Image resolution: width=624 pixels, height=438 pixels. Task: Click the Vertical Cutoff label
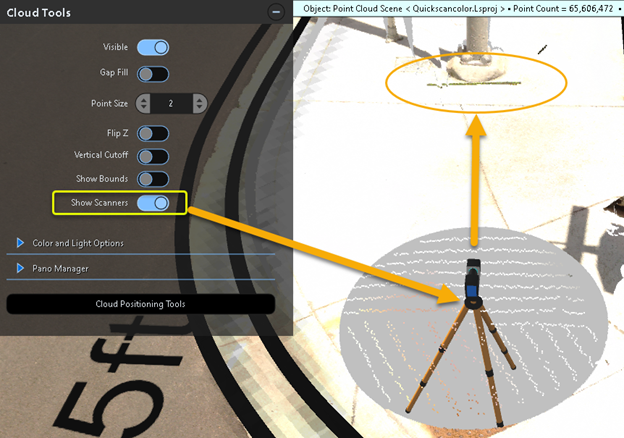point(101,155)
